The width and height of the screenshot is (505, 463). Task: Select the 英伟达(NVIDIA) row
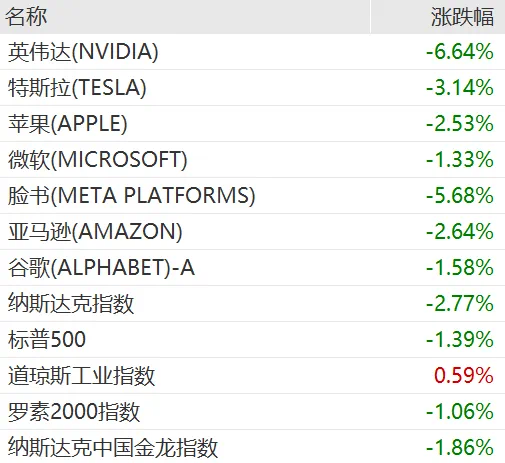252,52
